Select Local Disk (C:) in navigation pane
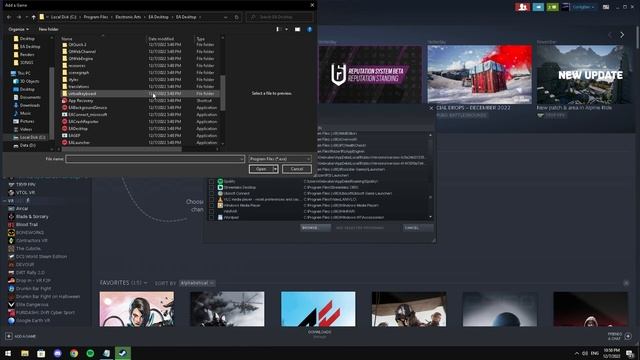 (32, 138)
